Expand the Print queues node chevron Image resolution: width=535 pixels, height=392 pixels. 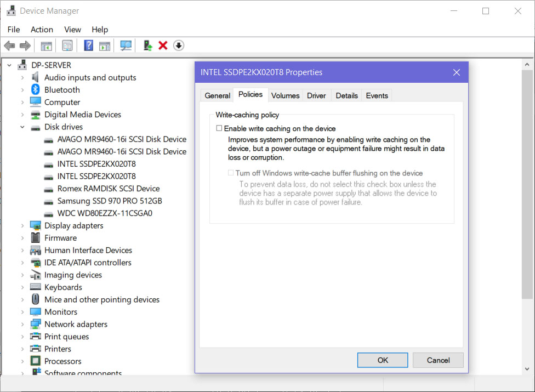22,337
